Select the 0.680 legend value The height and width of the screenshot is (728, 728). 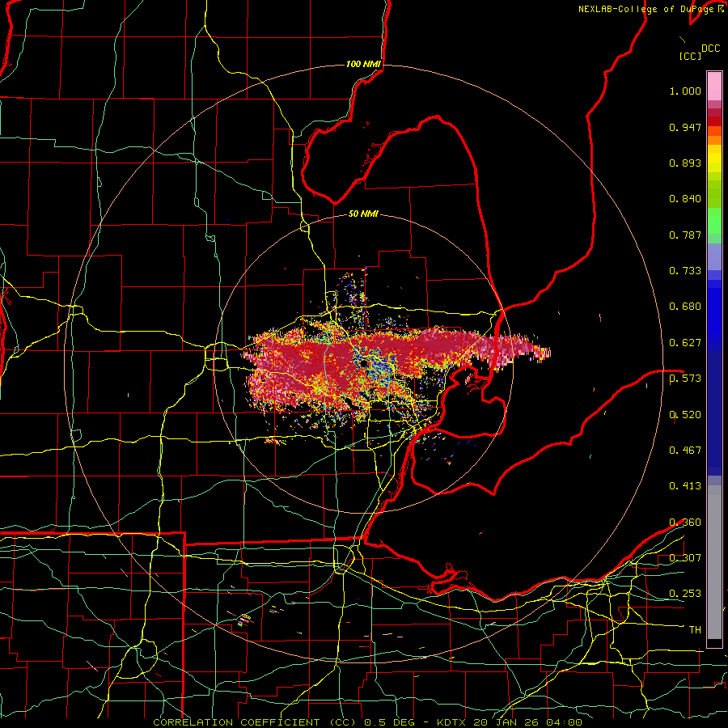[685, 307]
